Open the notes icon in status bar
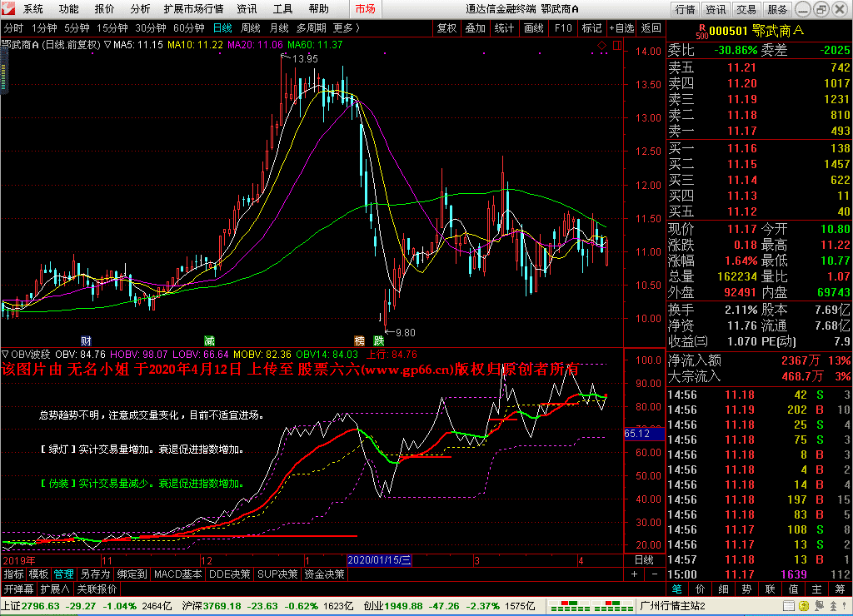Image resolution: width=853 pixels, height=616 pixels. click(788, 606)
